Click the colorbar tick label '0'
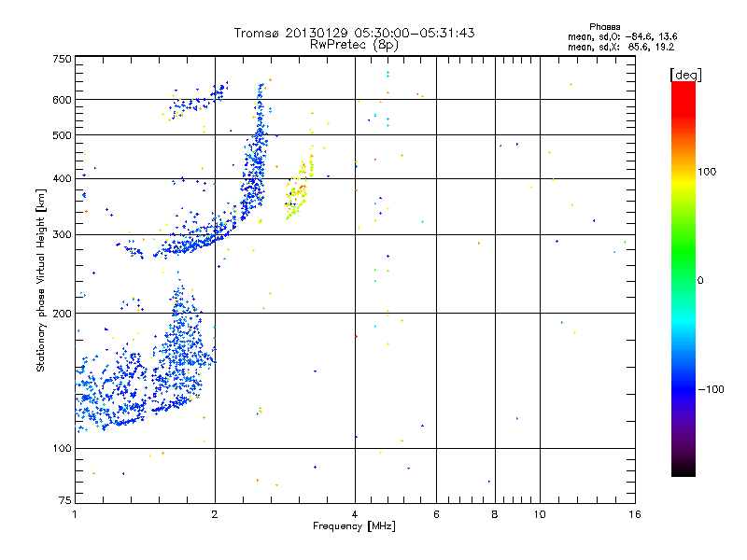The width and height of the screenshot is (747, 560). tap(700, 281)
